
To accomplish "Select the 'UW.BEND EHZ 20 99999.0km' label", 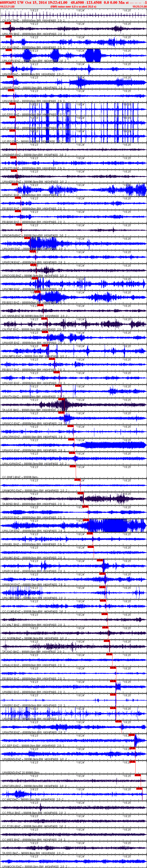I will 21,773.
